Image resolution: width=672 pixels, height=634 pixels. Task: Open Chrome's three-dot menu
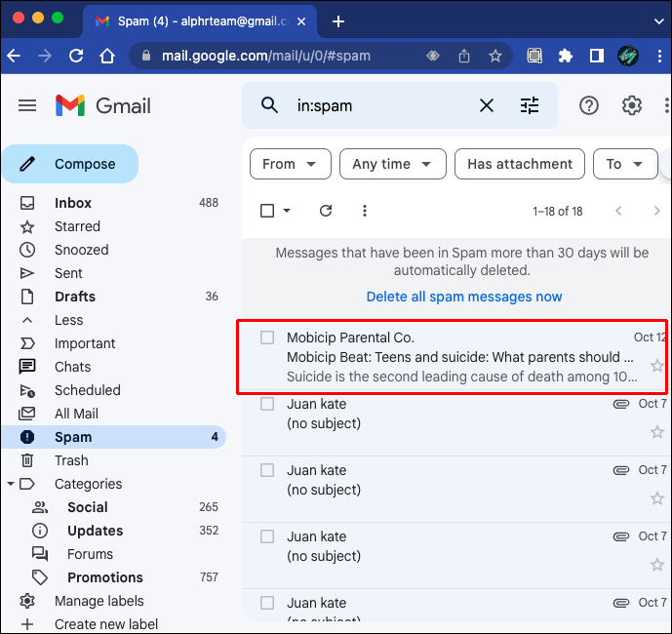659,56
